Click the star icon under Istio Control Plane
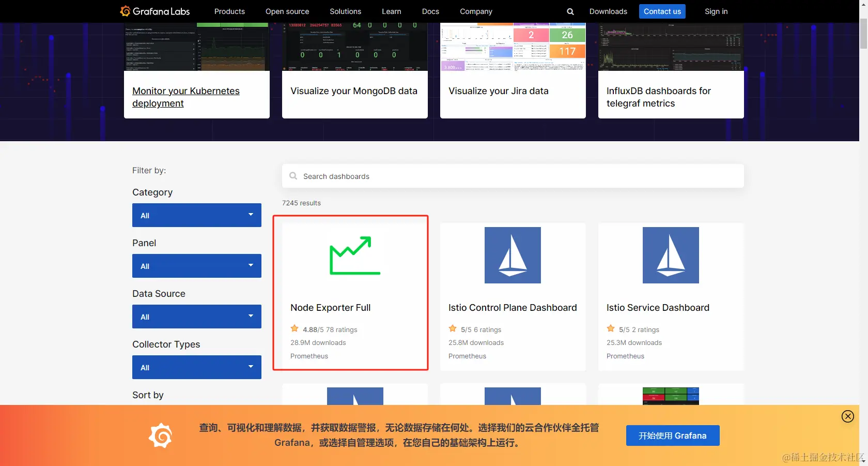Viewport: 868px width, 466px height. tap(453, 328)
